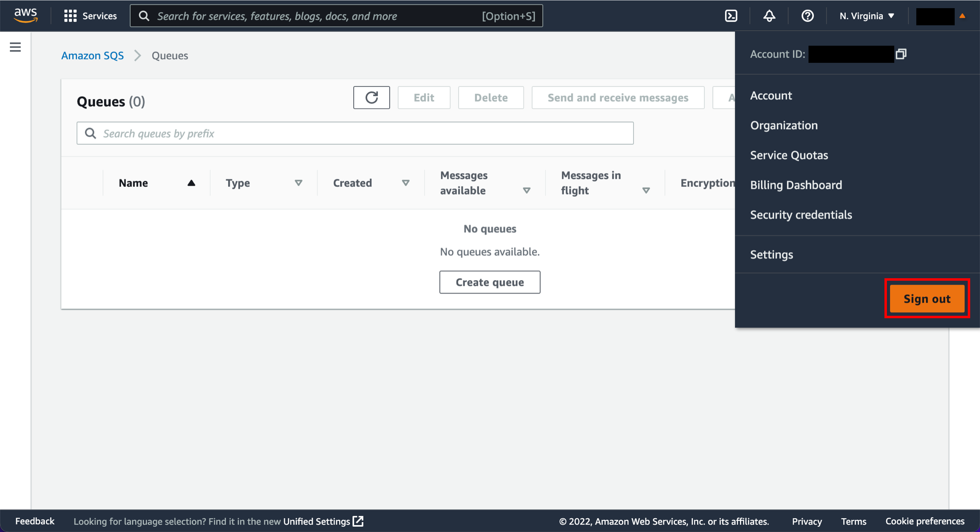The image size is (980, 532).
Task: Click the Create queue button
Action: pyautogui.click(x=490, y=282)
